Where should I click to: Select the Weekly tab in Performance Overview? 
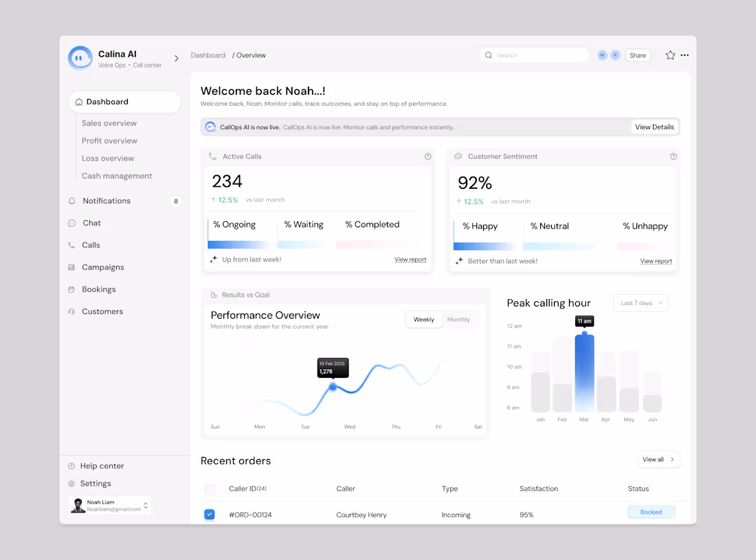423,319
